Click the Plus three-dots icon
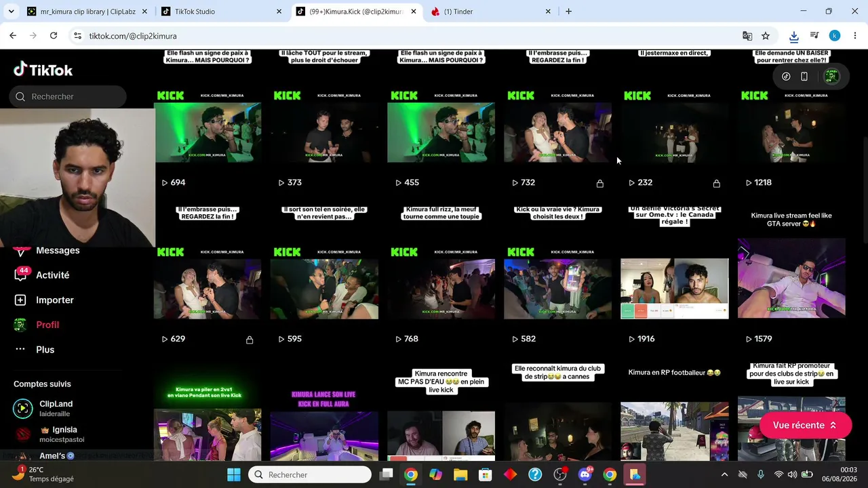This screenshot has width=868, height=488. point(20,349)
